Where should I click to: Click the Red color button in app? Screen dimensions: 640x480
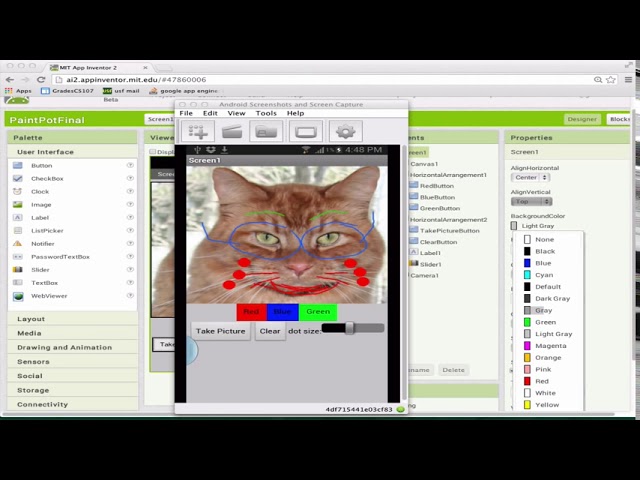coord(251,312)
